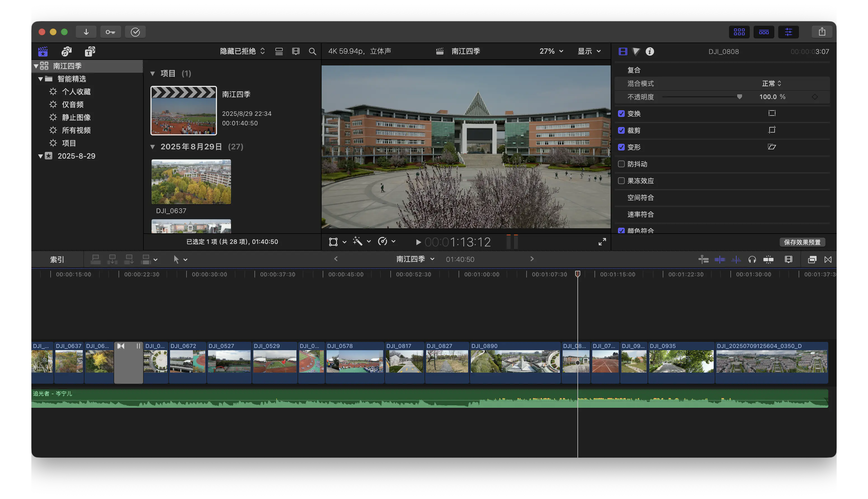Open the photos and audio sidebar
868x499 pixels.
tap(67, 51)
